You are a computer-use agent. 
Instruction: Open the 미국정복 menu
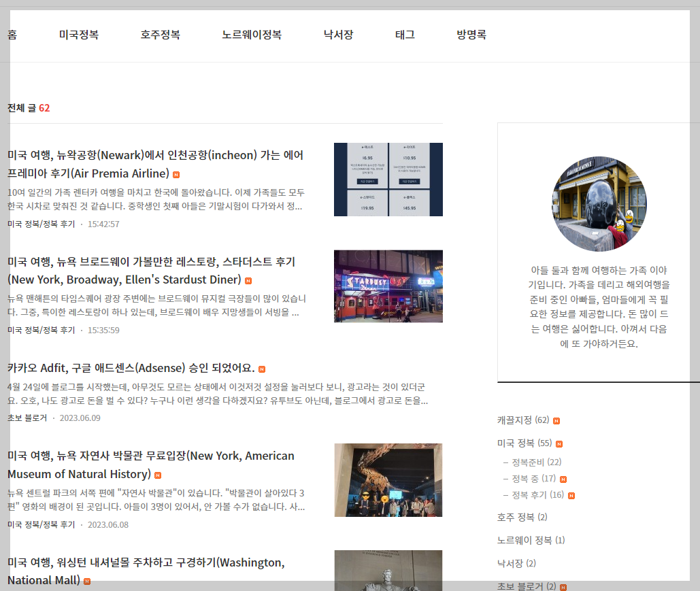[79, 35]
